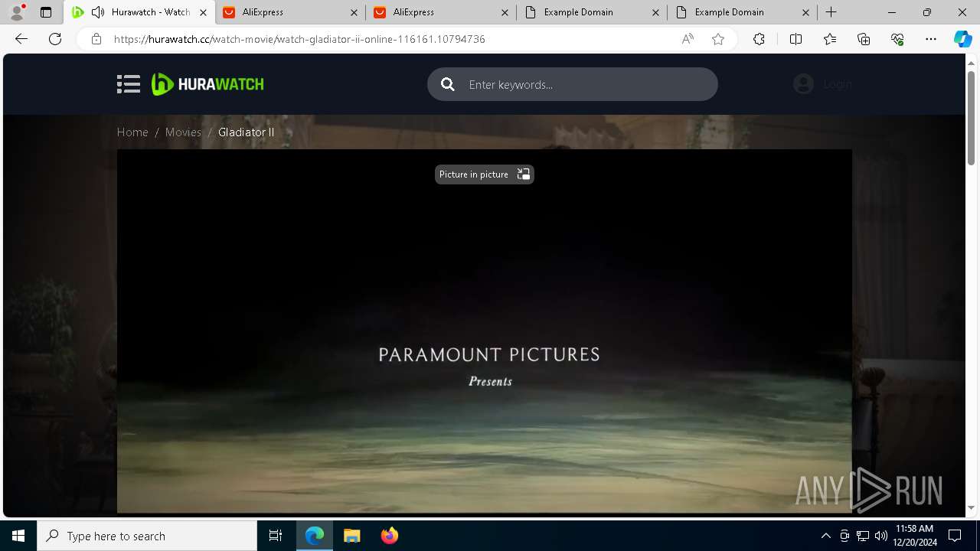Viewport: 980px width, 551px height.
Task: Open the Favorites list icon
Action: [830, 39]
